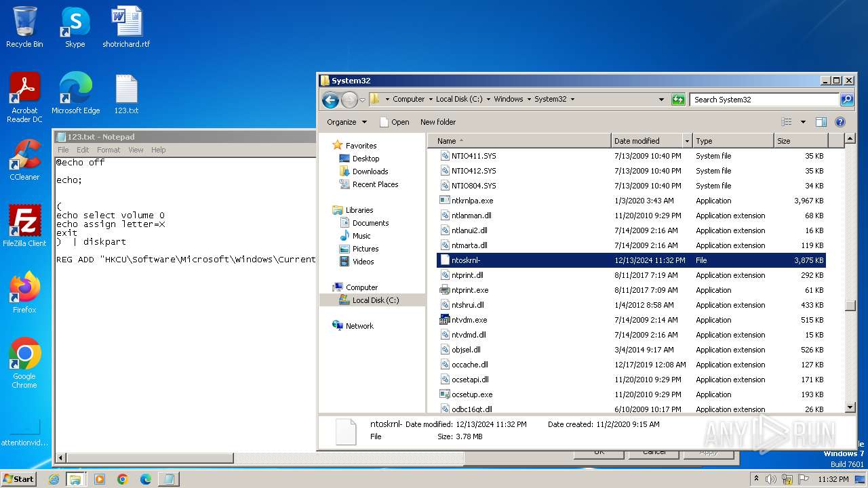Image resolution: width=868 pixels, height=488 pixels.
Task: Select Recent Places in the navigation pane
Action: tap(375, 184)
